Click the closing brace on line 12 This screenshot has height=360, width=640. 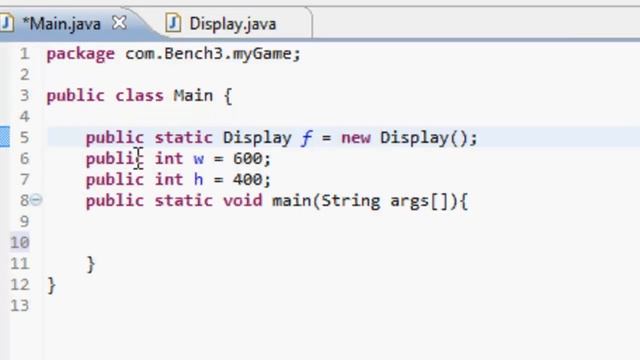pos(51,285)
